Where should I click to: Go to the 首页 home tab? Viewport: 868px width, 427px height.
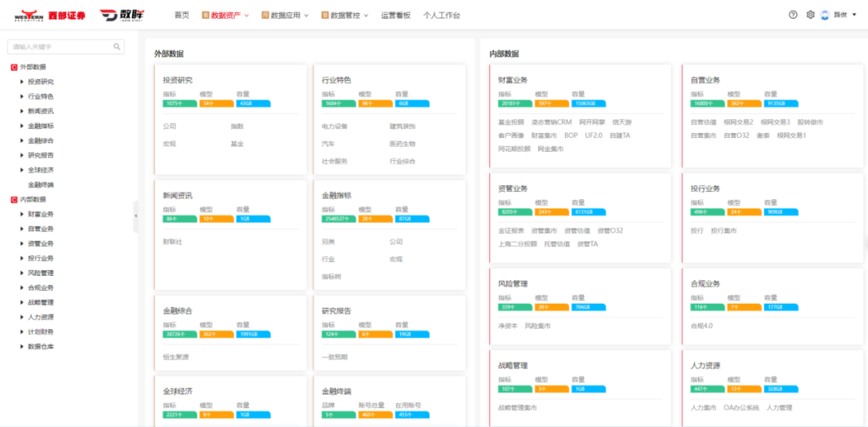pyautogui.click(x=181, y=16)
